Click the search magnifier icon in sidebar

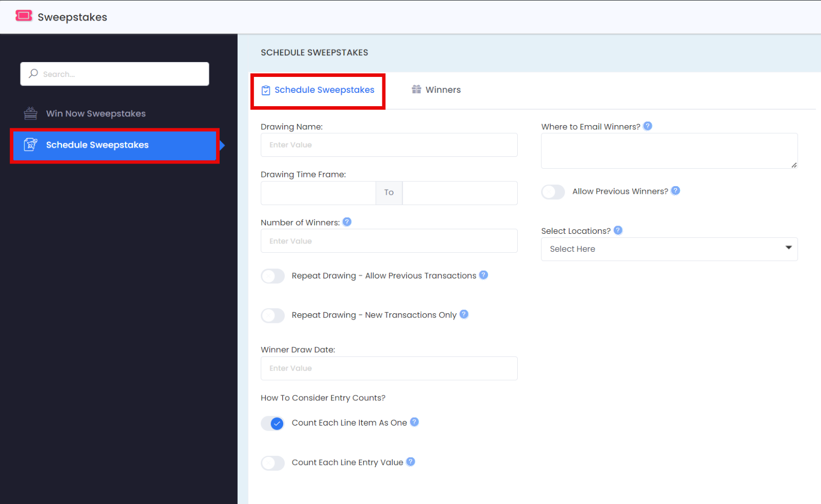click(x=33, y=73)
